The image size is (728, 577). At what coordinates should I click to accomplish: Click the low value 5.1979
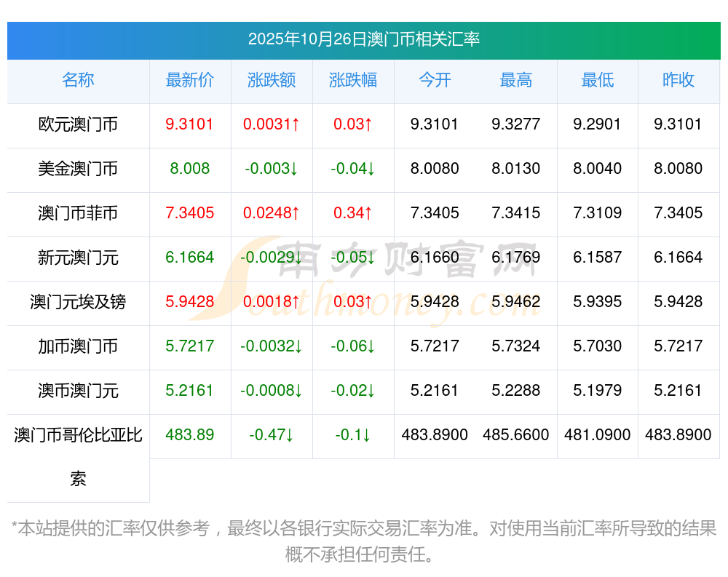point(597,391)
